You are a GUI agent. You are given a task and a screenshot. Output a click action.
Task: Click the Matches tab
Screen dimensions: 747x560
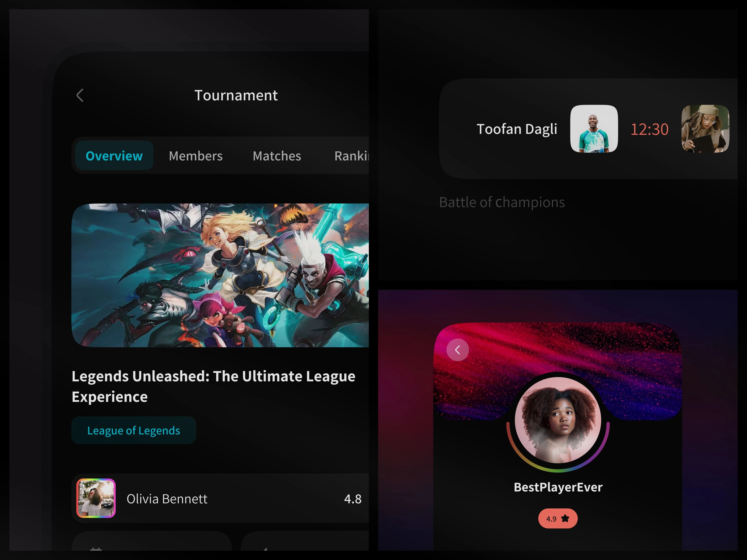[x=276, y=155]
